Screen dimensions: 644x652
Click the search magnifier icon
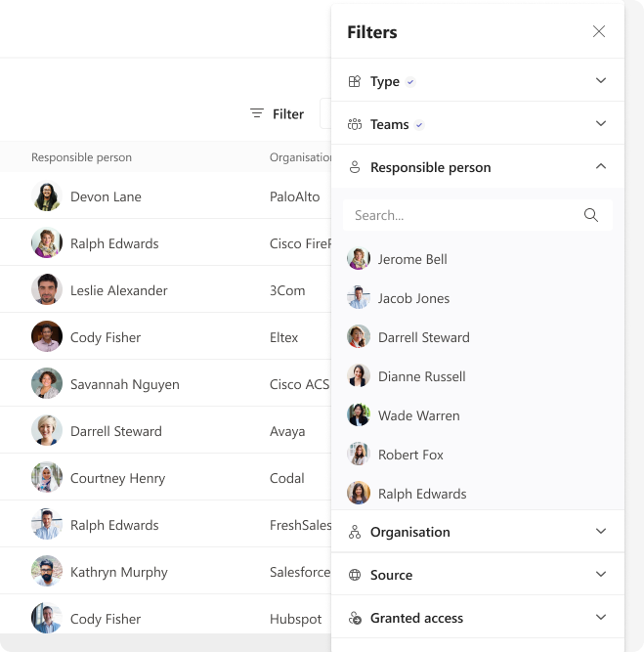click(x=590, y=215)
